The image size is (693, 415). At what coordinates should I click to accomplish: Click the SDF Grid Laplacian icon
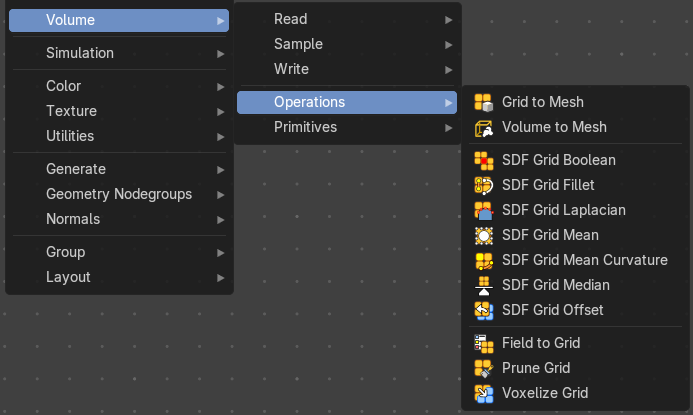(x=484, y=210)
